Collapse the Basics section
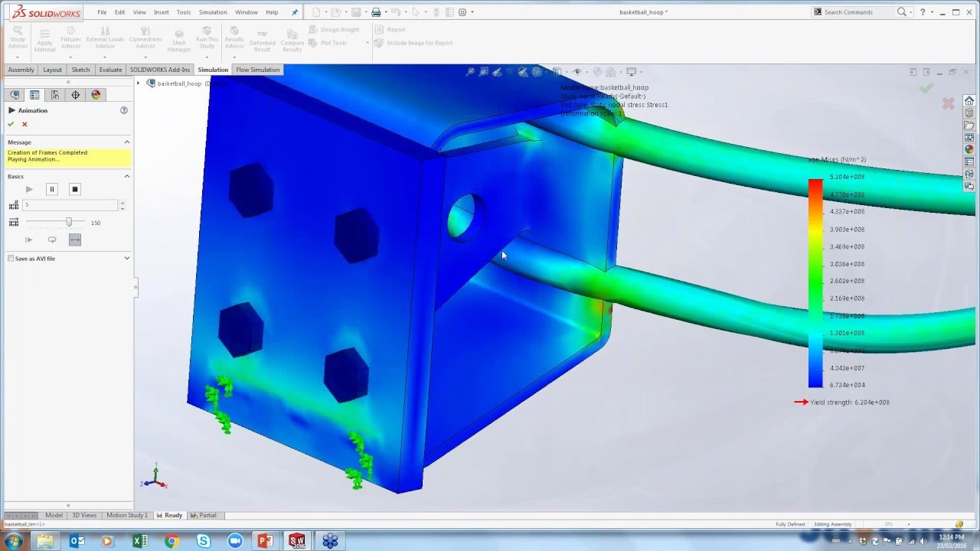 coord(127,176)
